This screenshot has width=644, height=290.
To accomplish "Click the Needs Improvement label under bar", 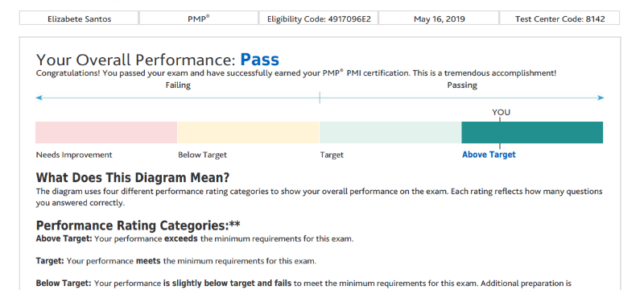I will click(74, 155).
